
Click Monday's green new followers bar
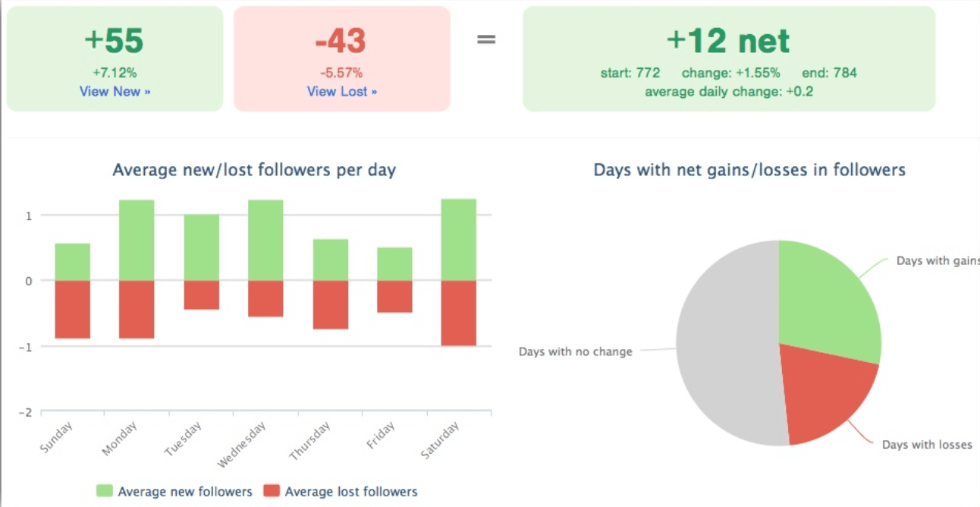(137, 240)
